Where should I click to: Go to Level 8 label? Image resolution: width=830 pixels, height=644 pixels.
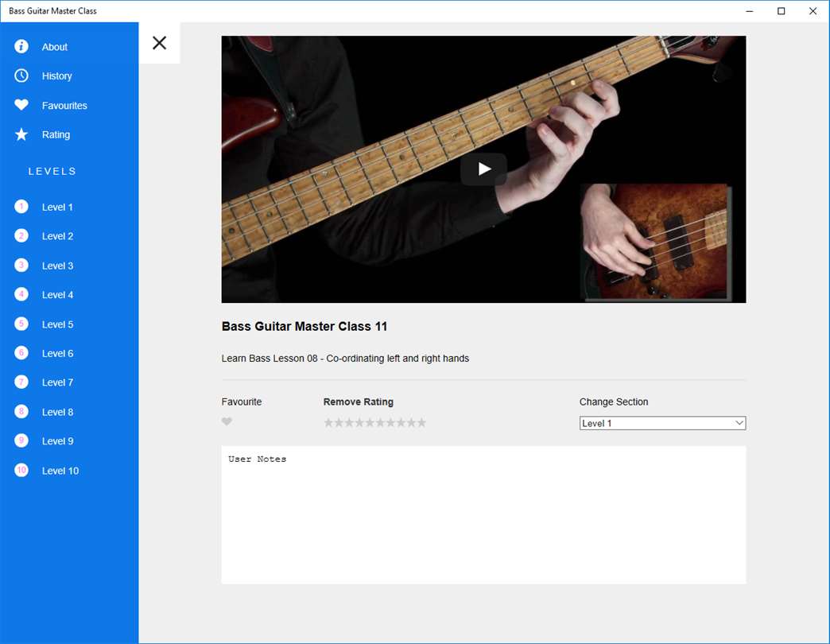(x=57, y=412)
